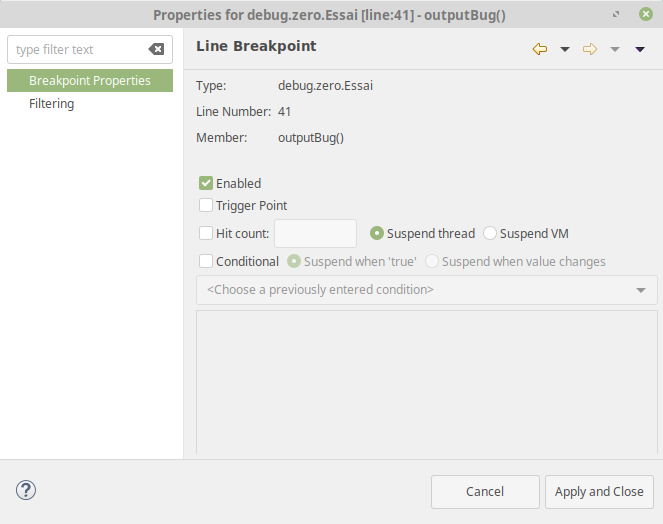Select the Suspend VM radio button
This screenshot has height=524, width=663.
tap(490, 234)
